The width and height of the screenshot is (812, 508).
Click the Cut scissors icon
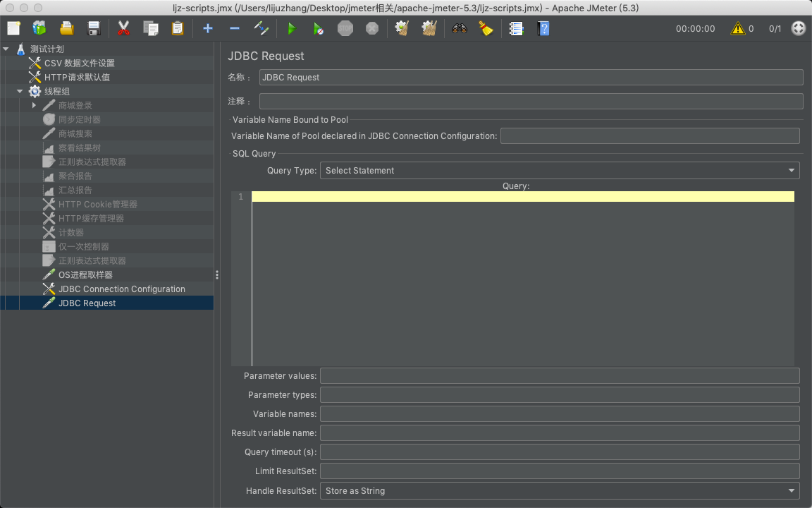pos(123,28)
